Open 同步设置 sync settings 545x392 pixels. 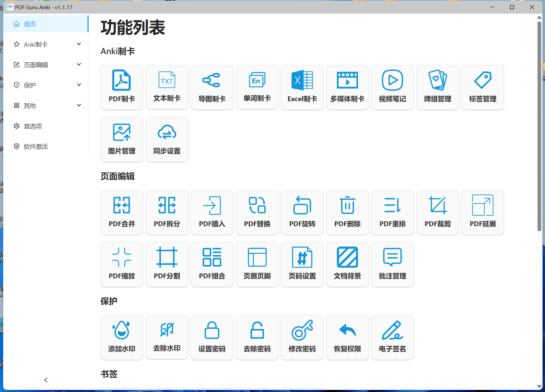click(x=167, y=140)
